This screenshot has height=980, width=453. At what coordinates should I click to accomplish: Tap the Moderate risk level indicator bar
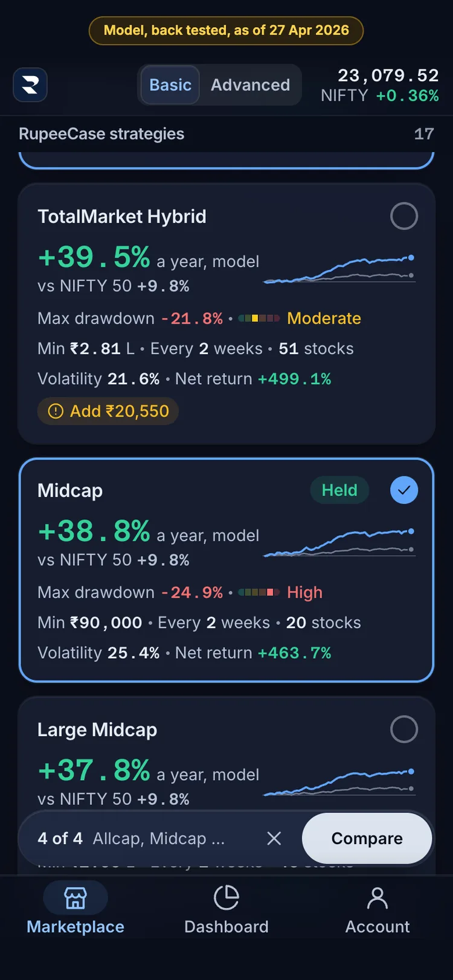click(x=259, y=318)
